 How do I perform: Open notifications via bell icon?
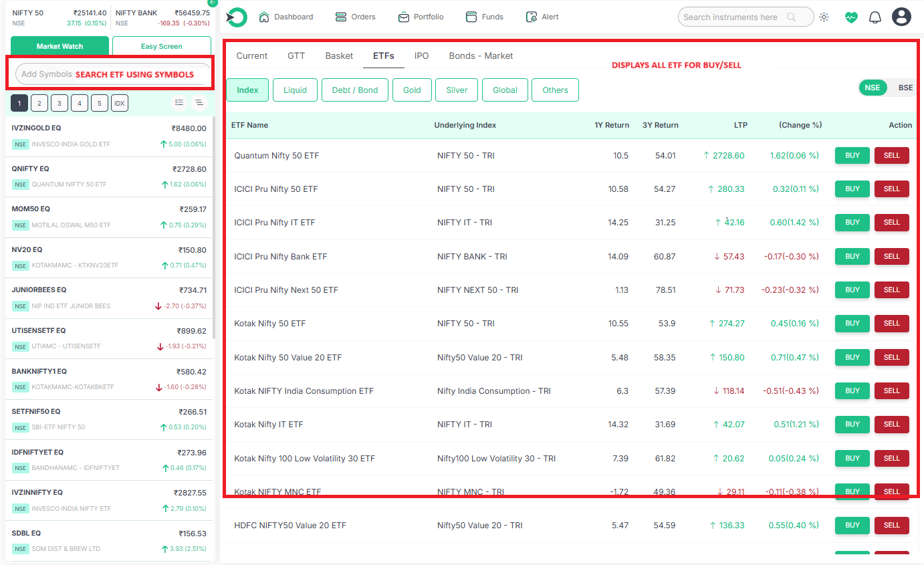[875, 17]
